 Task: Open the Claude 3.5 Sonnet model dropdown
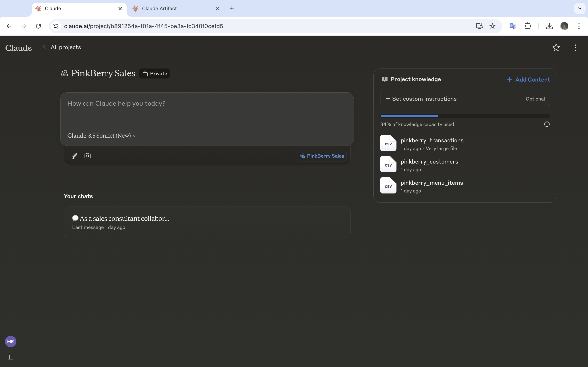point(102,136)
